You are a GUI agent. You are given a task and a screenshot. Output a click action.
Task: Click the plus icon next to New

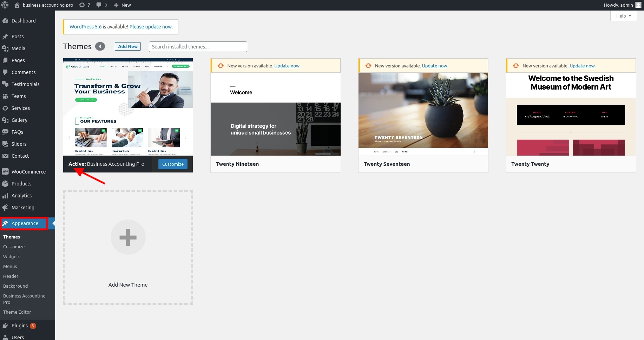[x=116, y=5]
